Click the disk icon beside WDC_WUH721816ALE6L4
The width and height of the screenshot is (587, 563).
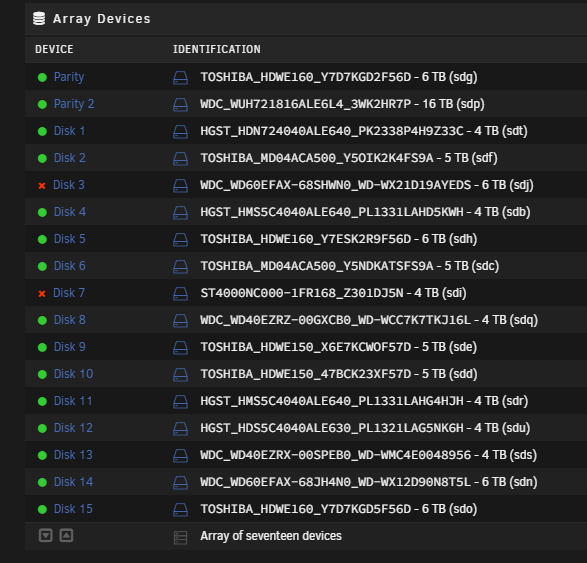[180, 105]
